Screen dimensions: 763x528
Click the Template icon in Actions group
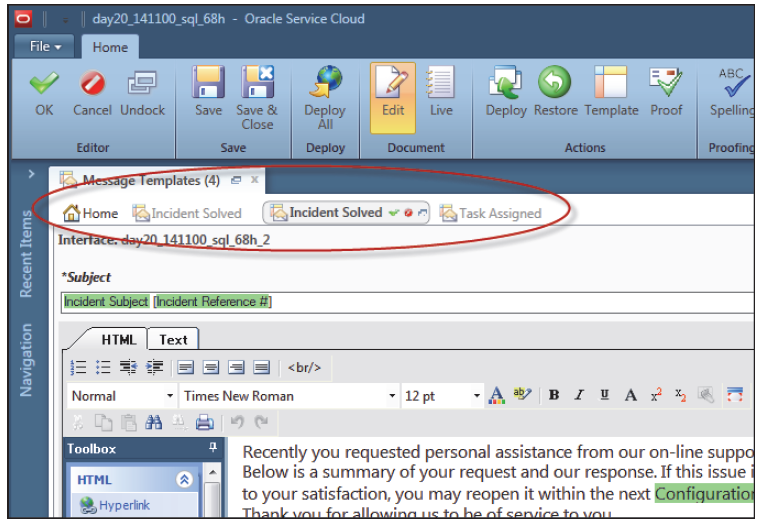(610, 82)
